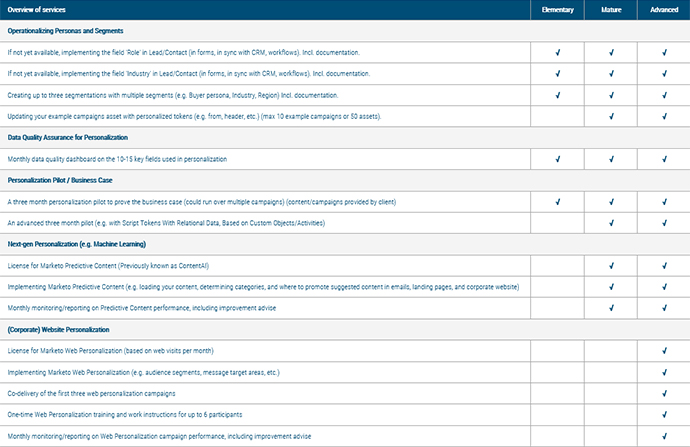Click the Elementary checkmark for the data quality dashboard
Screen dimensions: 690x447
coord(558,159)
